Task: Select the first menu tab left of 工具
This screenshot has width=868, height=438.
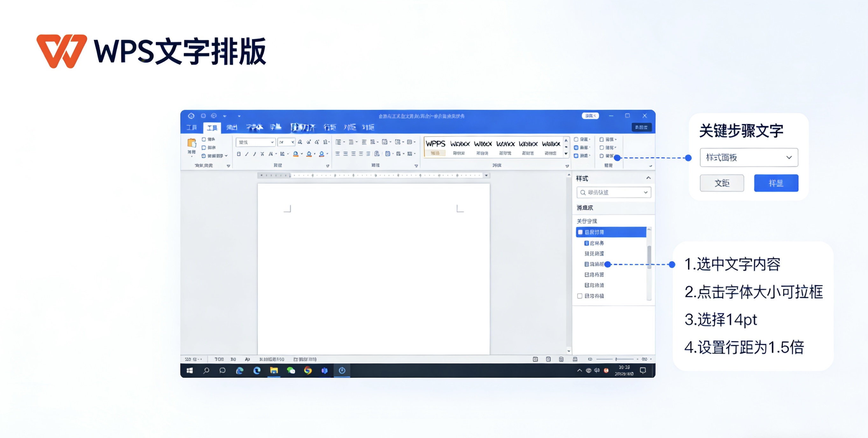Action: 191,127
